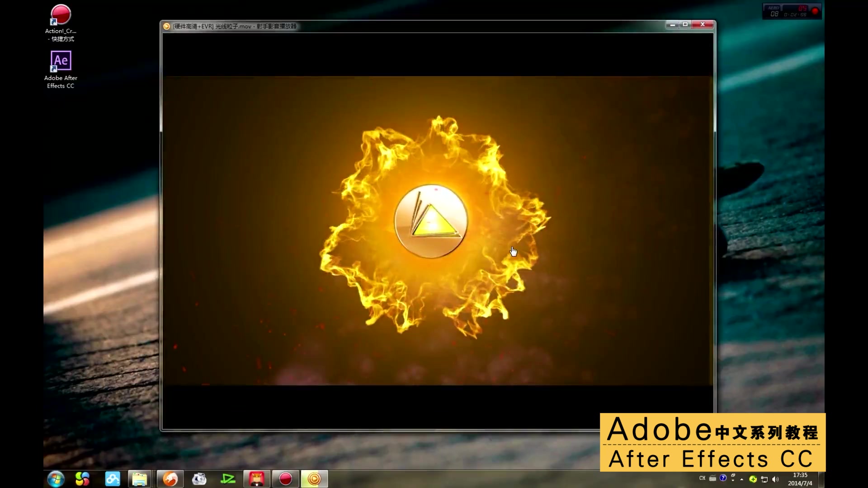Switch to the red cat-face taskbar app
The width and height of the screenshot is (868, 488).
coord(257,479)
